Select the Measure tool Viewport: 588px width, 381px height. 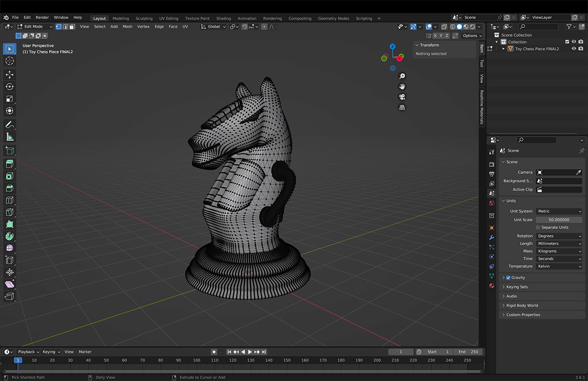point(9,137)
